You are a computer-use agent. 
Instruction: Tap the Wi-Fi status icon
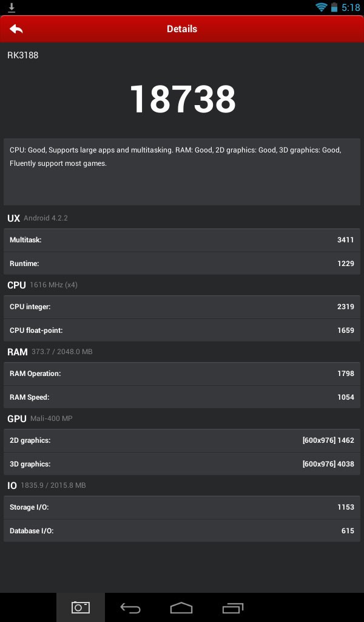[321, 7]
